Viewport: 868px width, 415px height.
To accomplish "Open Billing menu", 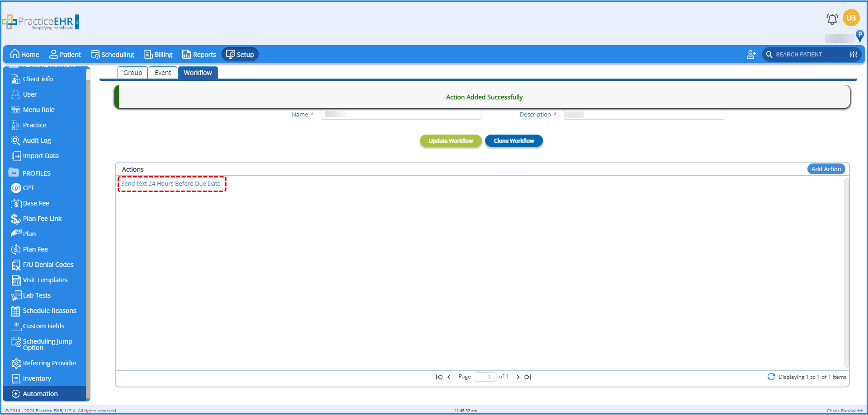I will coord(158,55).
